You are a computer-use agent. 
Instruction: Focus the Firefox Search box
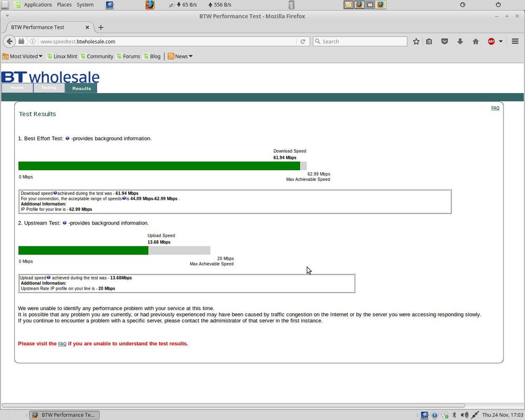(x=360, y=42)
